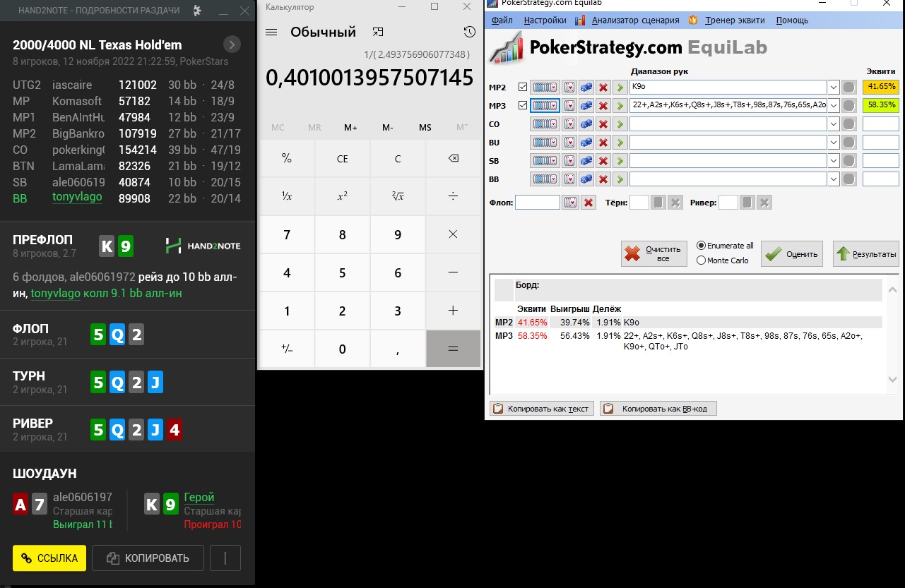
Task: Click Calculator M+ memory button
Action: click(351, 127)
